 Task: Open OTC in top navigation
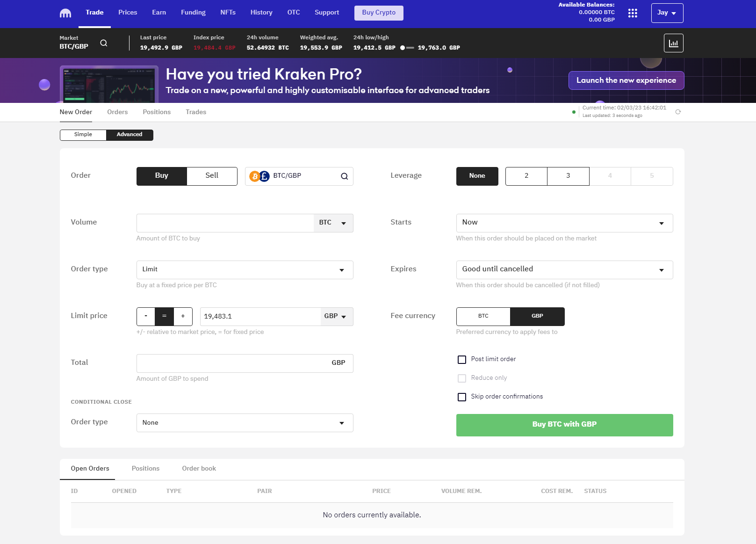[x=294, y=13]
